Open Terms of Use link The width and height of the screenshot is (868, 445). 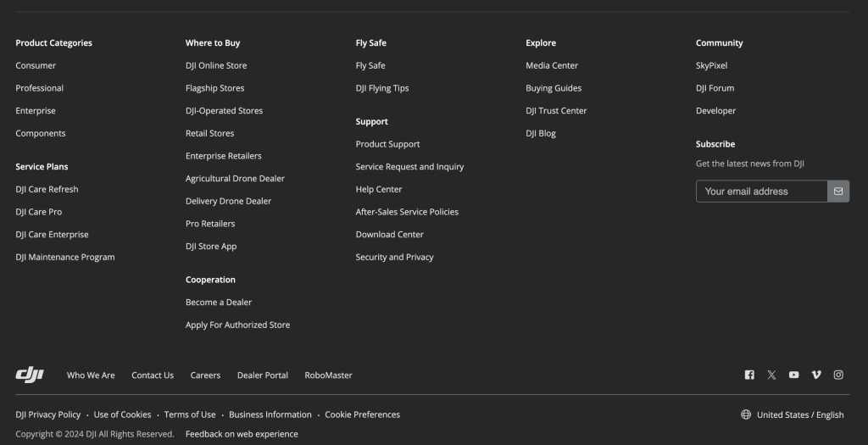190,414
